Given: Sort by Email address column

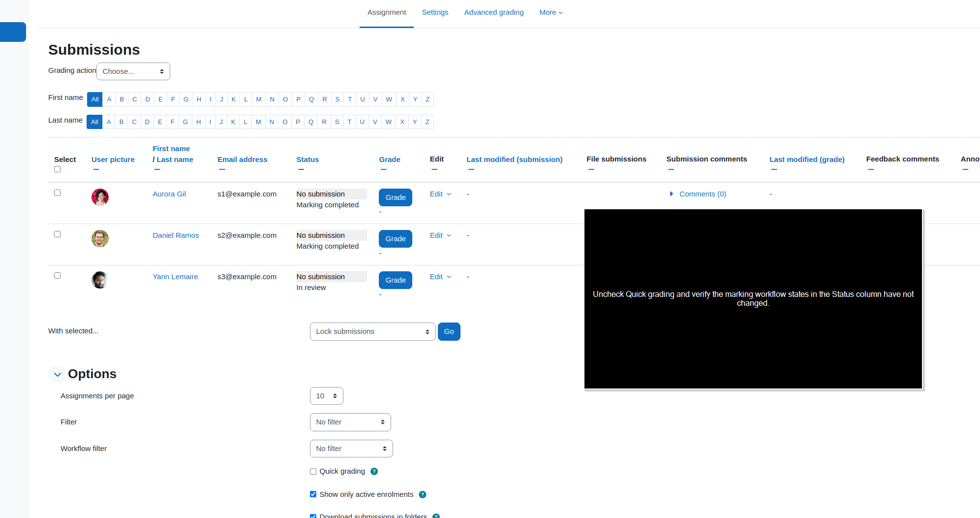Looking at the screenshot, I should (x=243, y=160).
